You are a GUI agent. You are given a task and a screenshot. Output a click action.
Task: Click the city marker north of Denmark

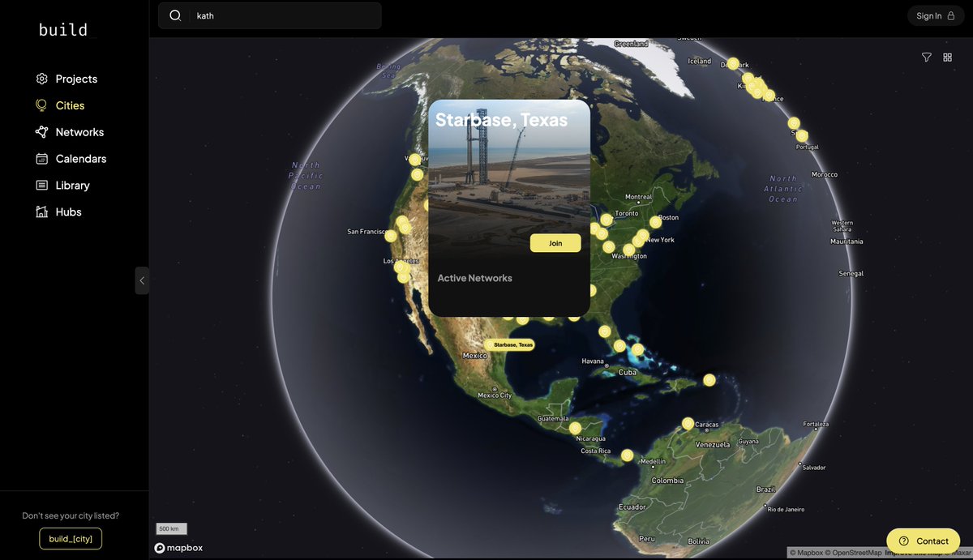tap(733, 63)
